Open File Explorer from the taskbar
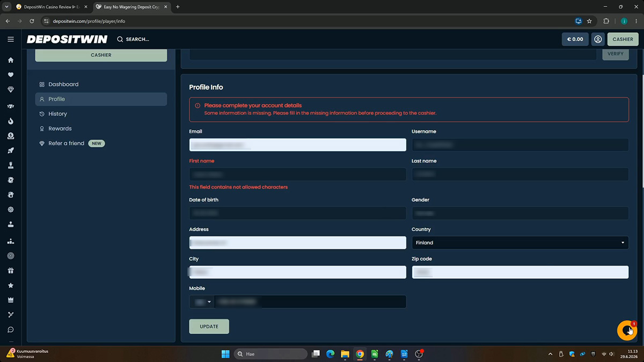The height and width of the screenshot is (362, 644). coord(345,354)
